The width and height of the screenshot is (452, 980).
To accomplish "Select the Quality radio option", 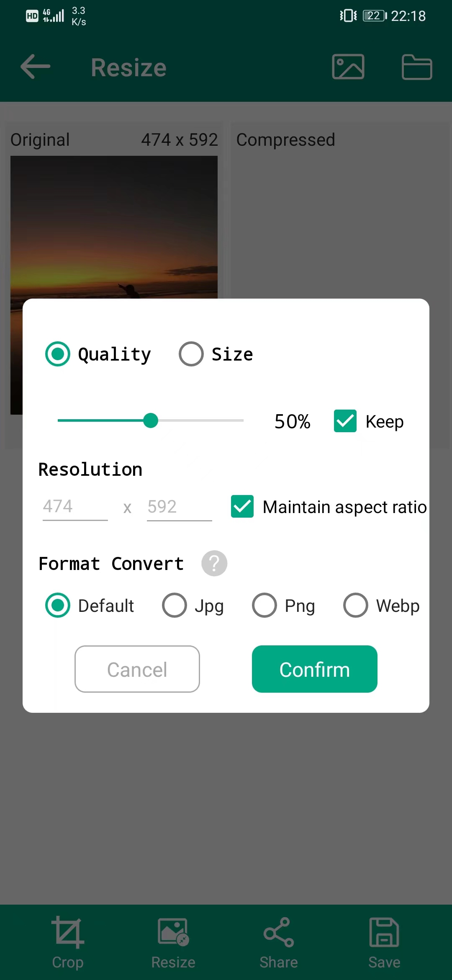I will pyautogui.click(x=58, y=354).
